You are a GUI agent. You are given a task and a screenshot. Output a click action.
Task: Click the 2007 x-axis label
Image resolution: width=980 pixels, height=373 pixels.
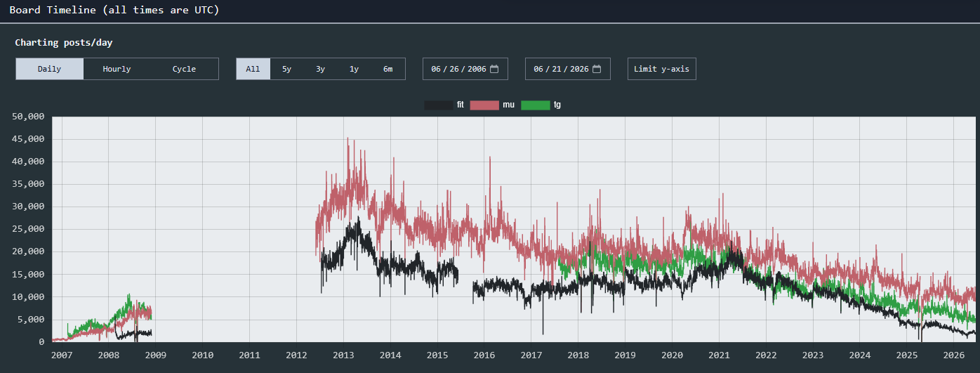(62, 355)
